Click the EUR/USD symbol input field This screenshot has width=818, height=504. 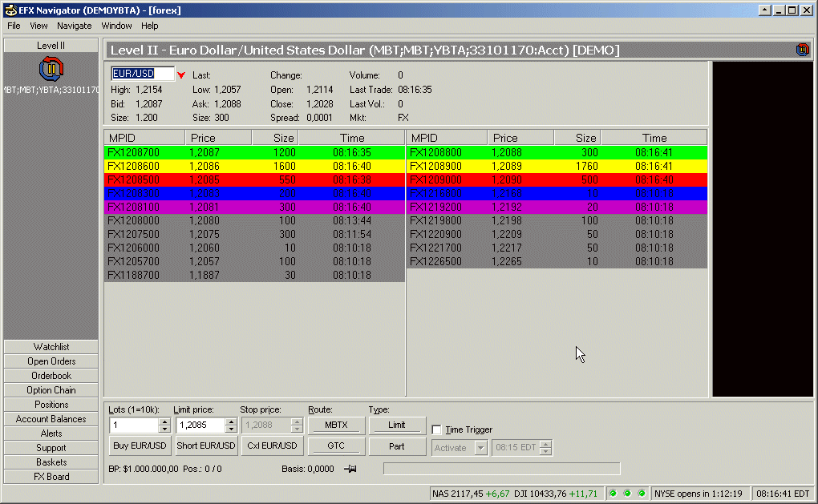(x=142, y=74)
